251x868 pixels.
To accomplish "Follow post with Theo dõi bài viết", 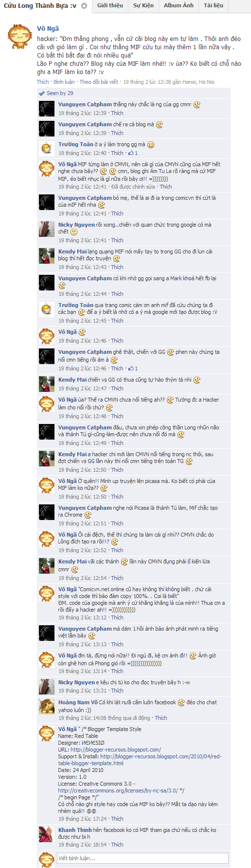I will 99,82.
